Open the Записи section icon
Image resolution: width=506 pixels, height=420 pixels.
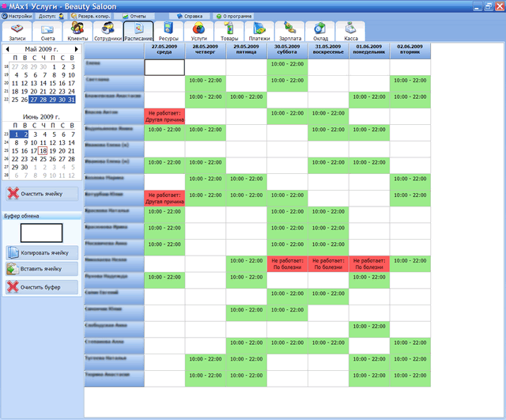pos(17,32)
